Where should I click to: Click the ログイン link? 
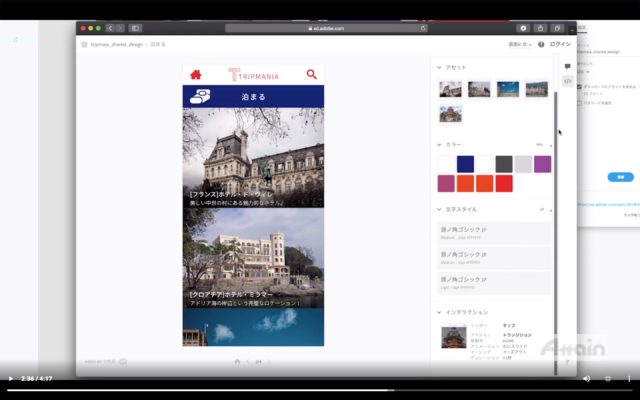point(560,44)
